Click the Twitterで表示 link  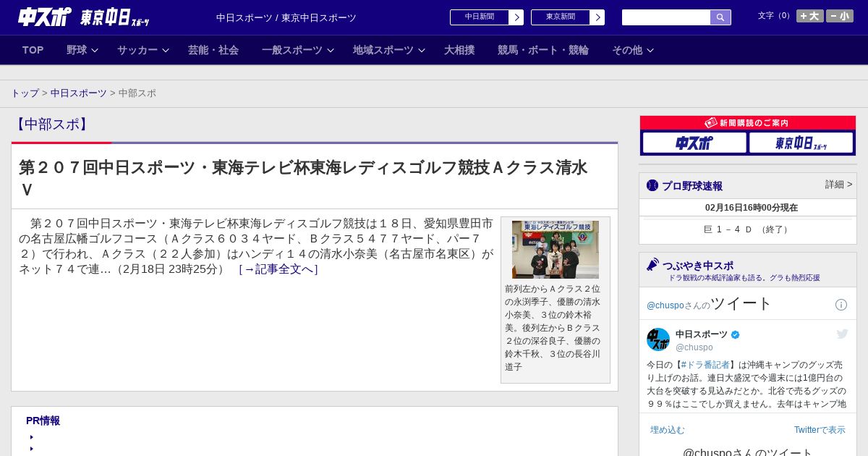820,430
